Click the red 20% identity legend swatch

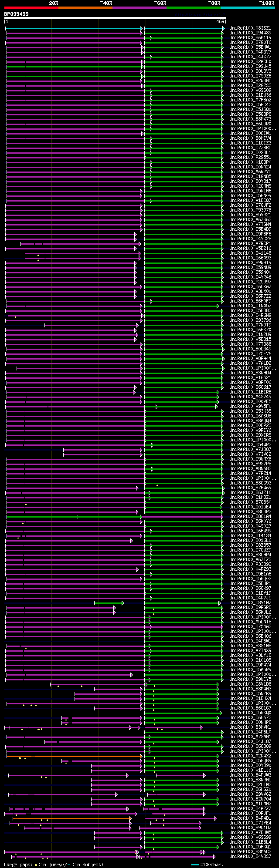pyautogui.click(x=31, y=8)
